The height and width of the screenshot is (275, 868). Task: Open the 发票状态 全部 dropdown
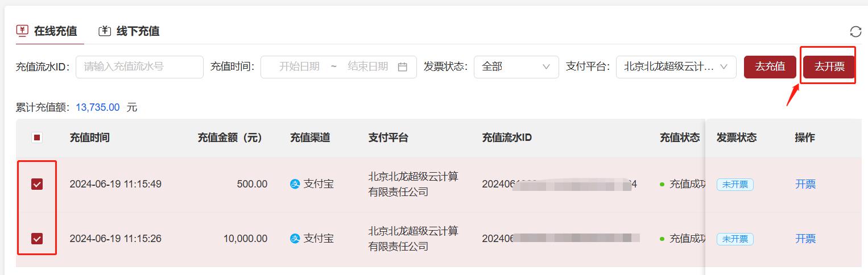[x=516, y=66]
